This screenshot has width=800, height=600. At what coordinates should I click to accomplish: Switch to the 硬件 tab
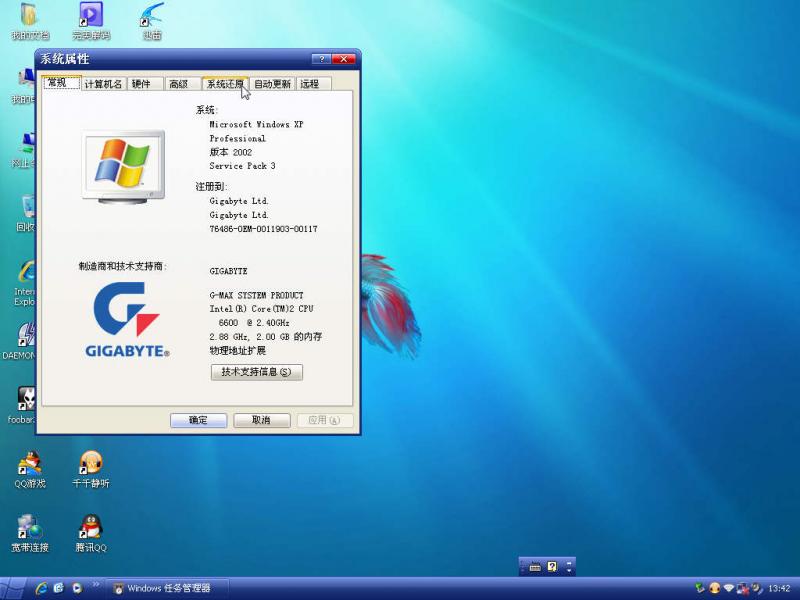click(145, 84)
